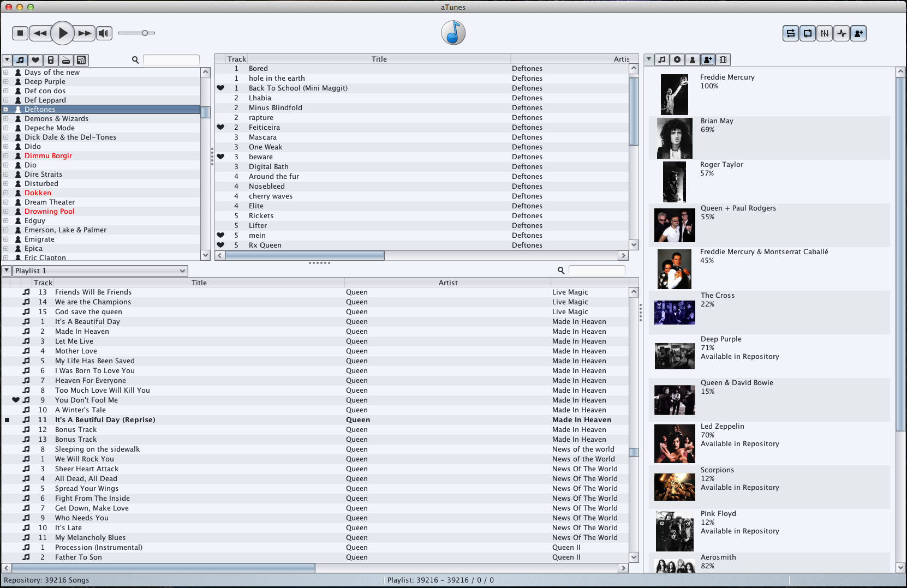Focus the navigator search field

[x=171, y=60]
